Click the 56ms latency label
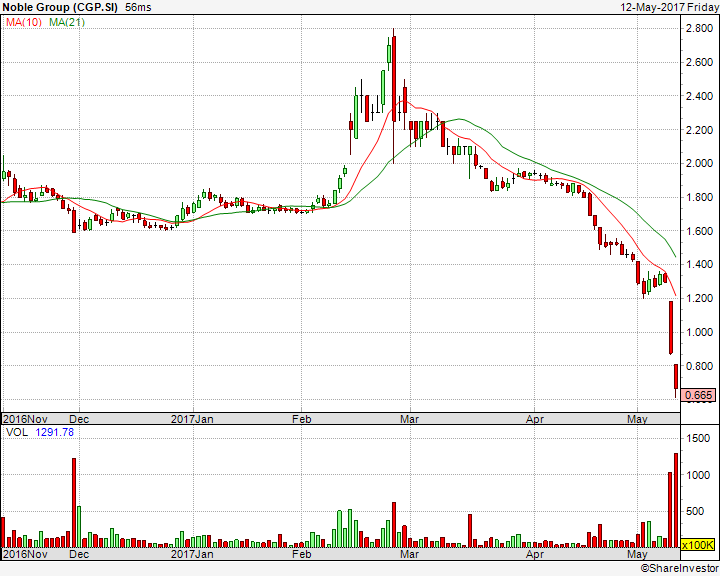The image size is (720, 576). (x=138, y=7)
